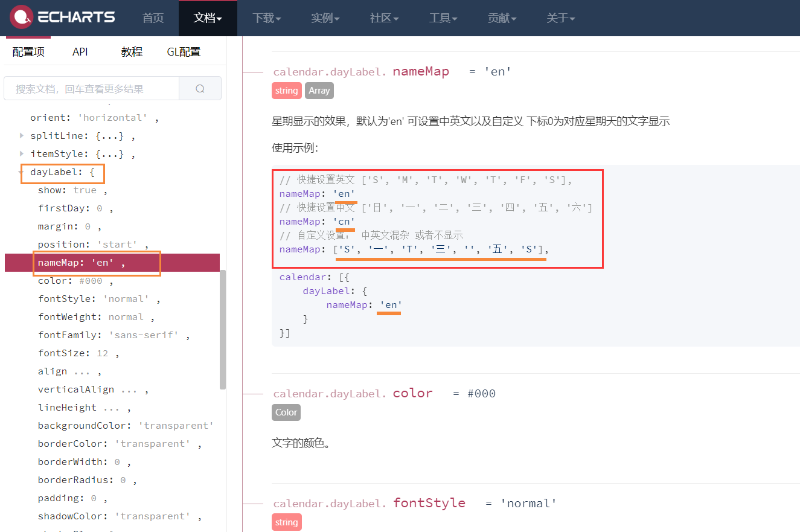800x532 pixels.
Task: Go to 首页 in the top navigation
Action: (x=153, y=18)
